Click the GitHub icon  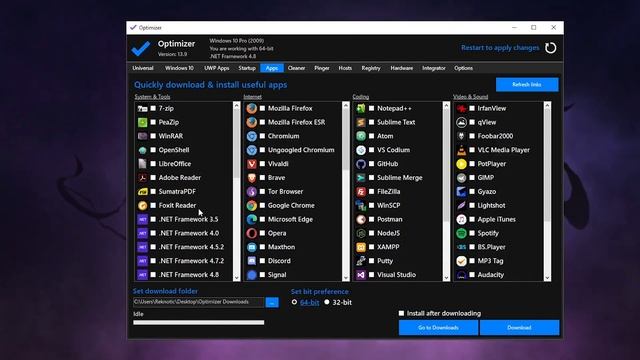click(361, 164)
